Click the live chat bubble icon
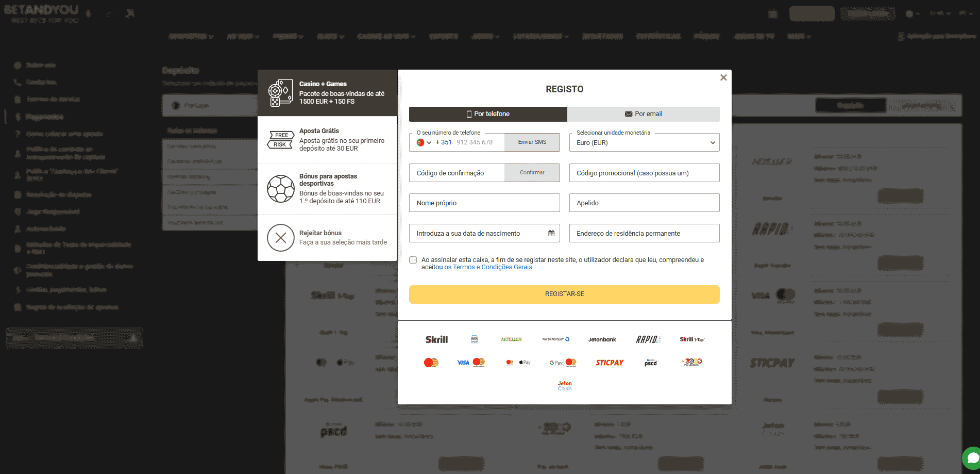980x474 pixels. click(x=972, y=457)
